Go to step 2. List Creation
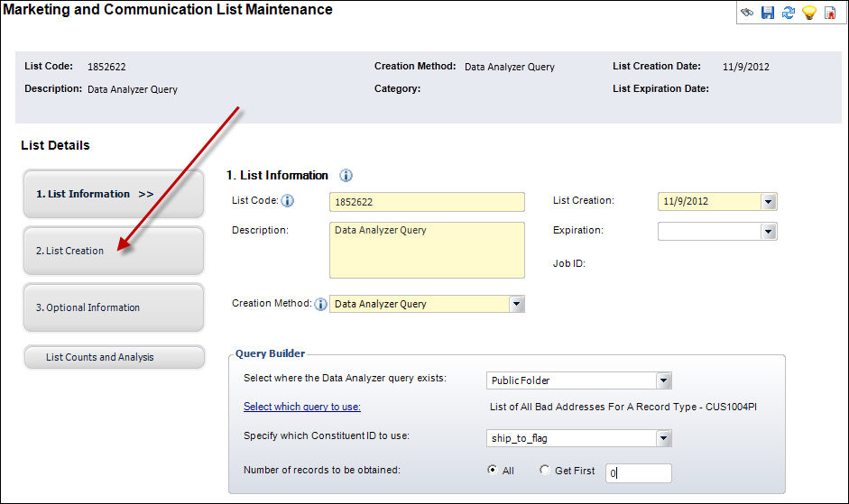The image size is (849, 504). pyautogui.click(x=113, y=251)
